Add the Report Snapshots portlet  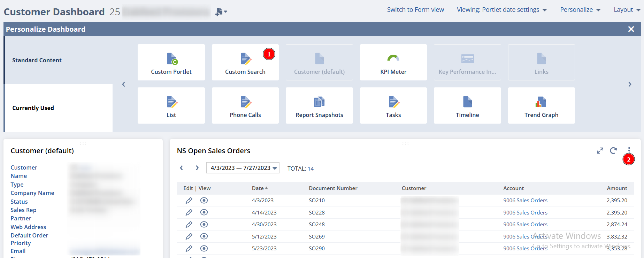point(319,105)
